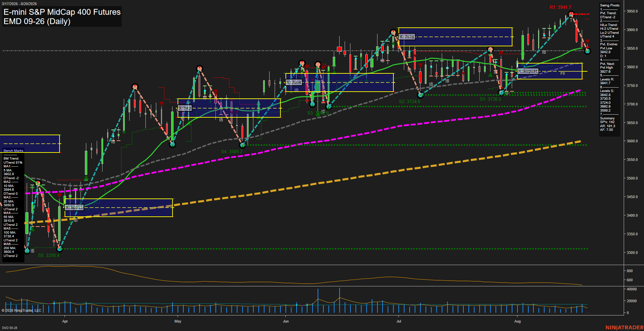The height and width of the screenshot is (331, 644).
Task: Click the 3600.0 price axis label
Action: point(632,141)
